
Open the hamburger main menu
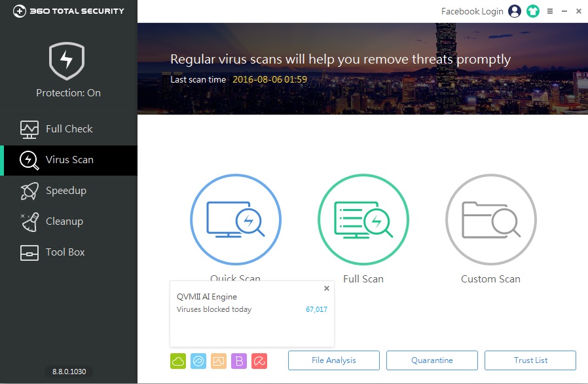click(550, 11)
